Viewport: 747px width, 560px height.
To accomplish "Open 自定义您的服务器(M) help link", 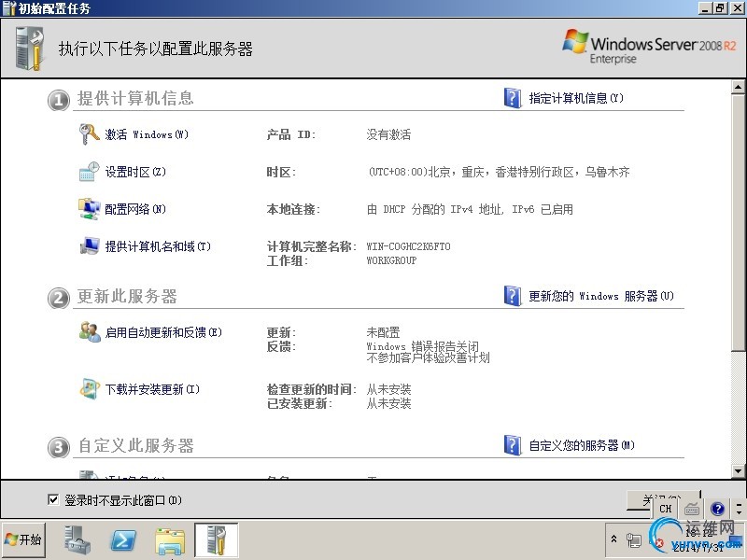I will pyautogui.click(x=582, y=446).
